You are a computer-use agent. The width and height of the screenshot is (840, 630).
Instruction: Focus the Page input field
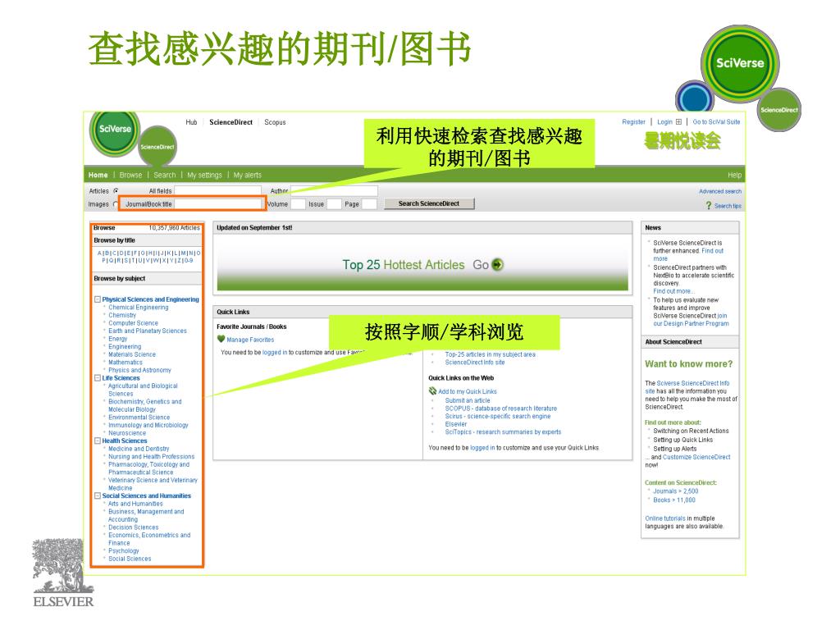pos(369,204)
